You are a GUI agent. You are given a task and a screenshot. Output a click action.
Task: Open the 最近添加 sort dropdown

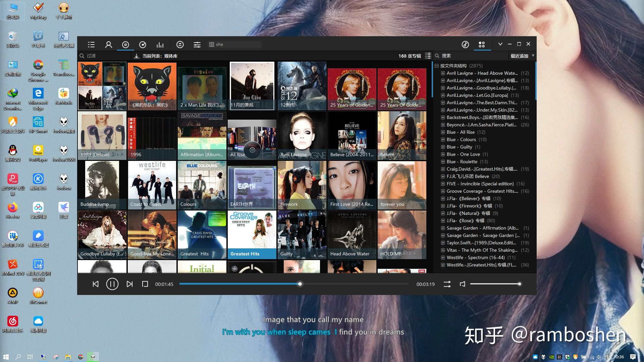[522, 56]
